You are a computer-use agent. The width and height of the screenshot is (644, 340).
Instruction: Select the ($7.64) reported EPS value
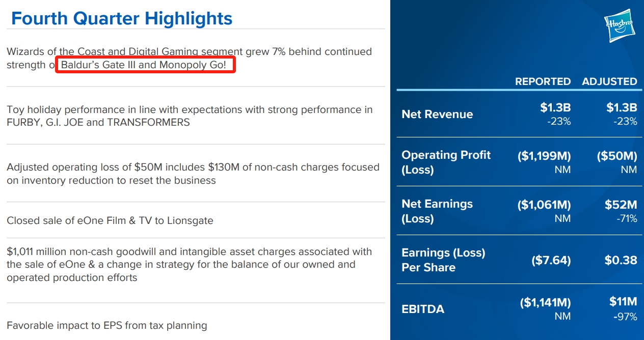[x=551, y=261]
